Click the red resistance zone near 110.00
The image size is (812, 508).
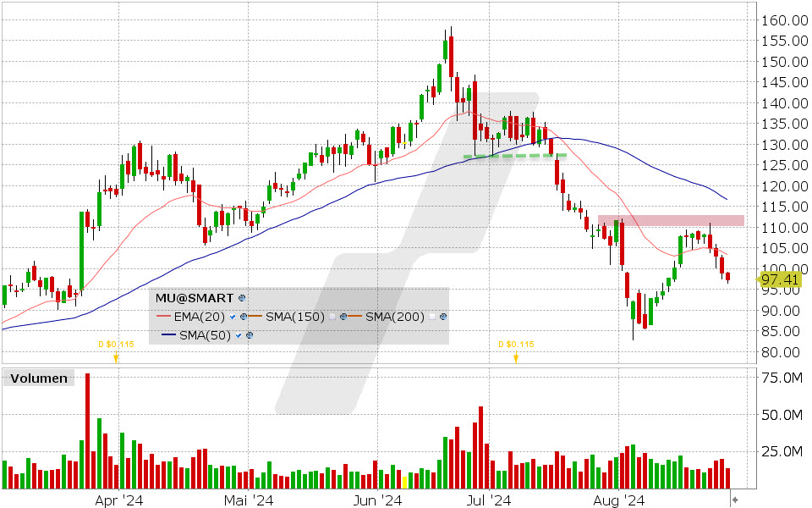pyautogui.click(x=671, y=220)
